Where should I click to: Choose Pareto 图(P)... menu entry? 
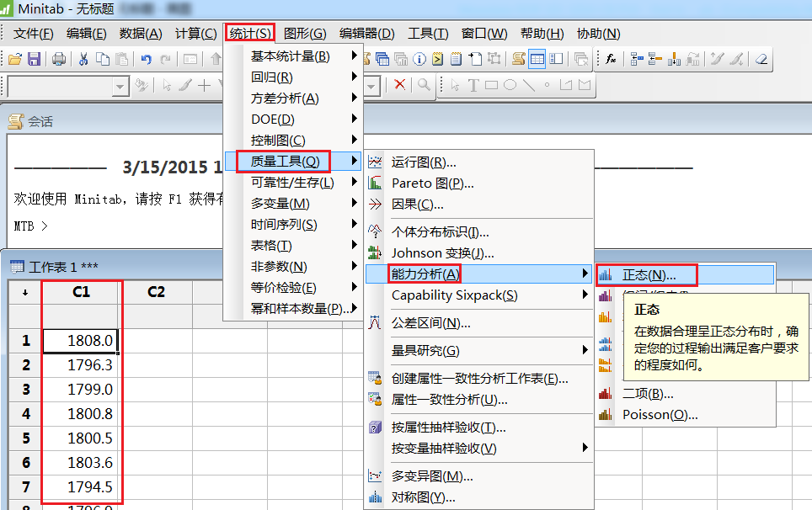(x=479, y=183)
